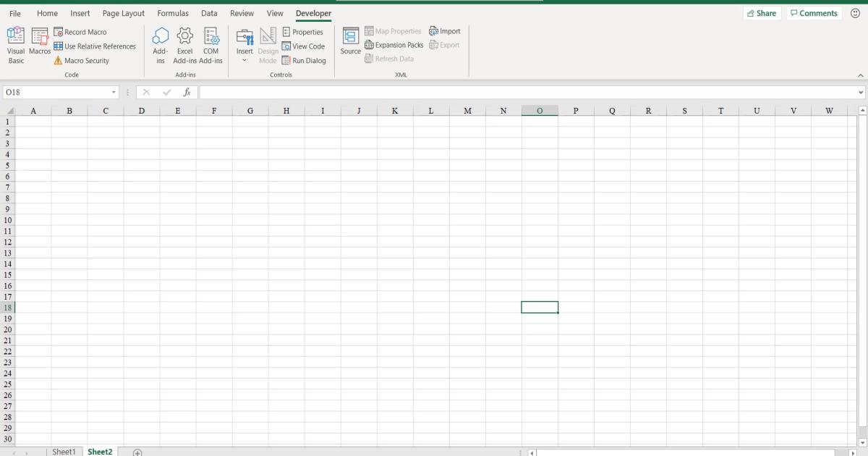Open the Visual Basic editor
The height and width of the screenshot is (456, 868).
click(x=15, y=43)
